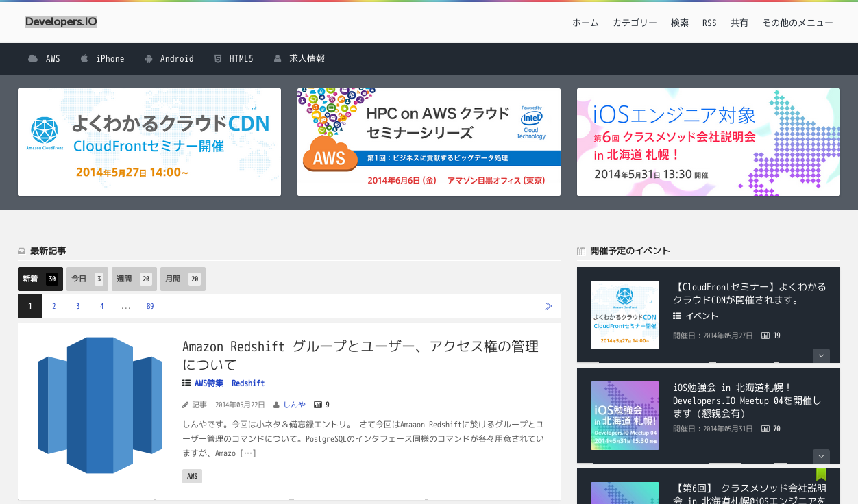Go to page 4 of articles

pyautogui.click(x=101, y=306)
